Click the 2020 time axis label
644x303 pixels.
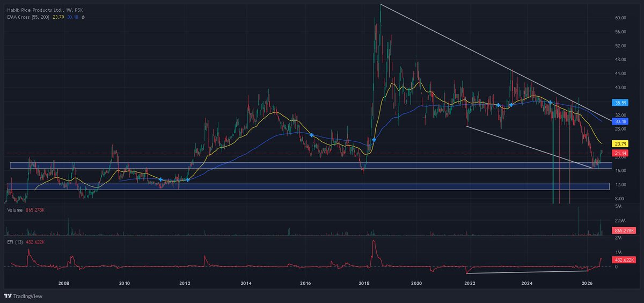[417, 283]
